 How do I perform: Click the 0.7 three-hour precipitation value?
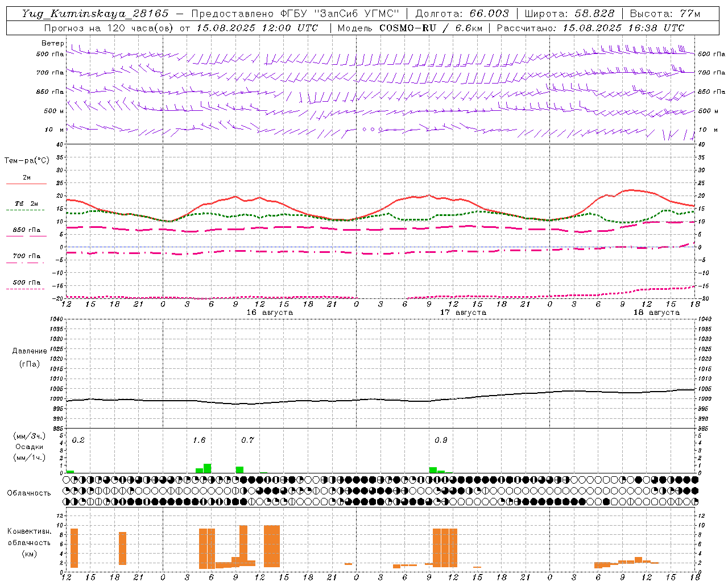click(x=247, y=440)
